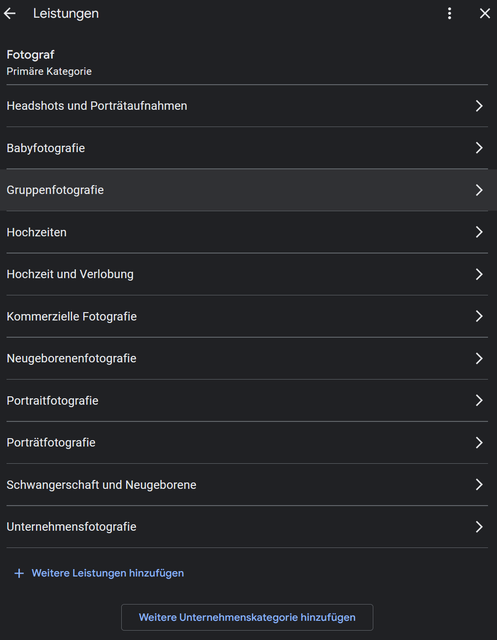Expand the Hochzeiten chevron arrow
This screenshot has width=497, height=640.
[x=479, y=232]
